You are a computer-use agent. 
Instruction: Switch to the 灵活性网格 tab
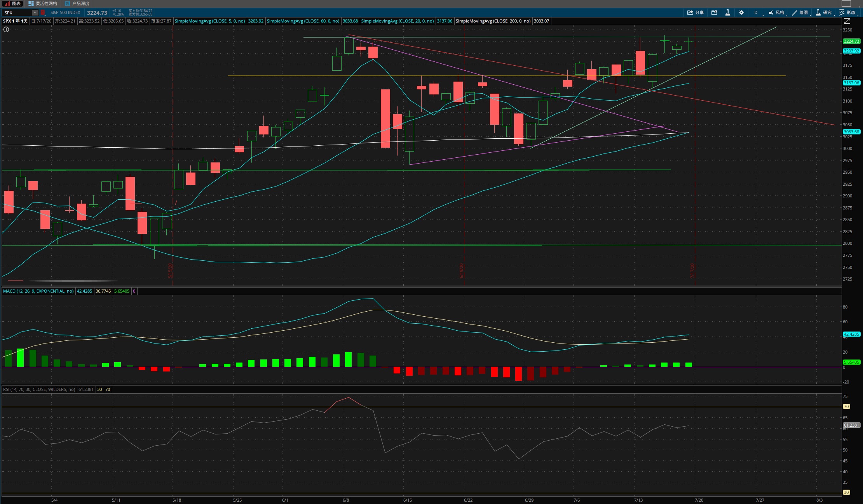click(x=43, y=3)
